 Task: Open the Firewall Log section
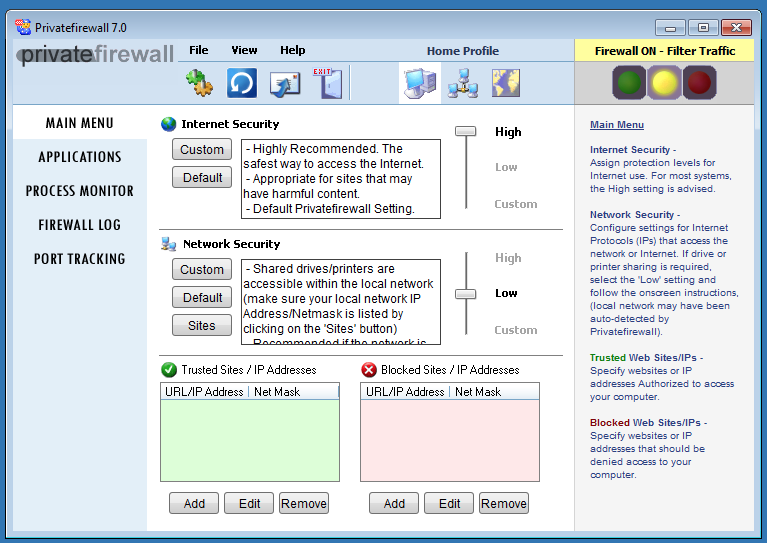pyautogui.click(x=80, y=225)
